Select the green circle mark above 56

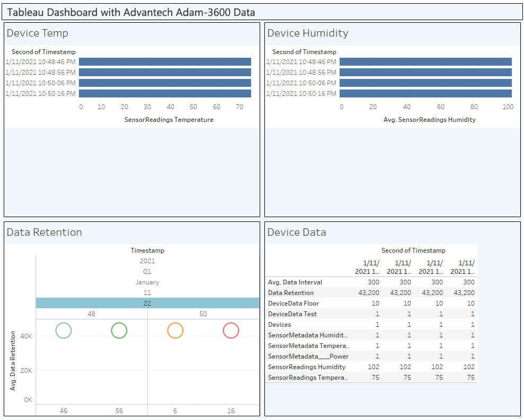click(119, 330)
